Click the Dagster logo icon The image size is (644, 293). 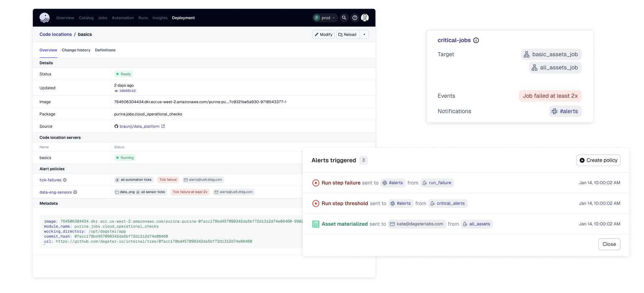coord(44,18)
